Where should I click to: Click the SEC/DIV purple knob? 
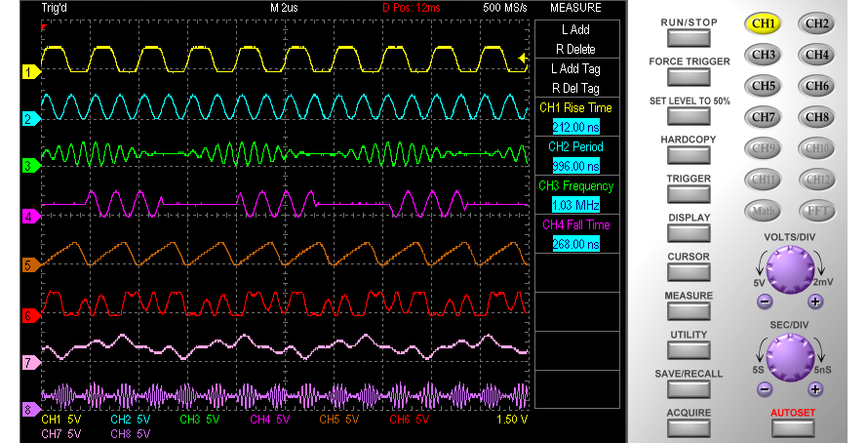tap(790, 357)
